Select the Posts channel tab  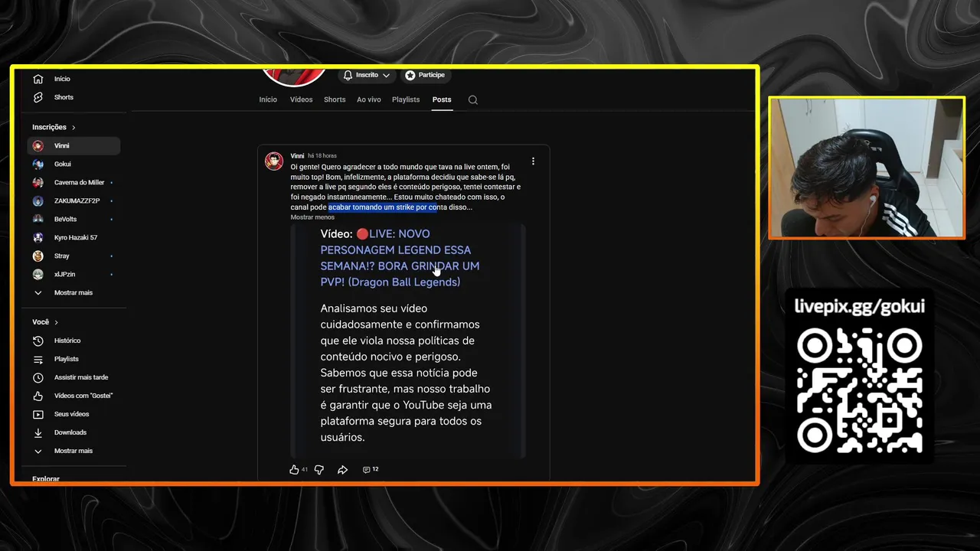click(x=442, y=99)
